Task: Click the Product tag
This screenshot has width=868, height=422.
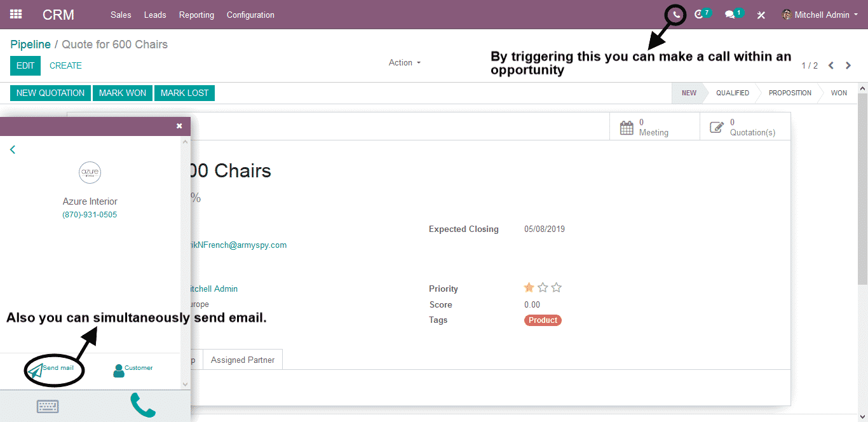Action: 543,320
